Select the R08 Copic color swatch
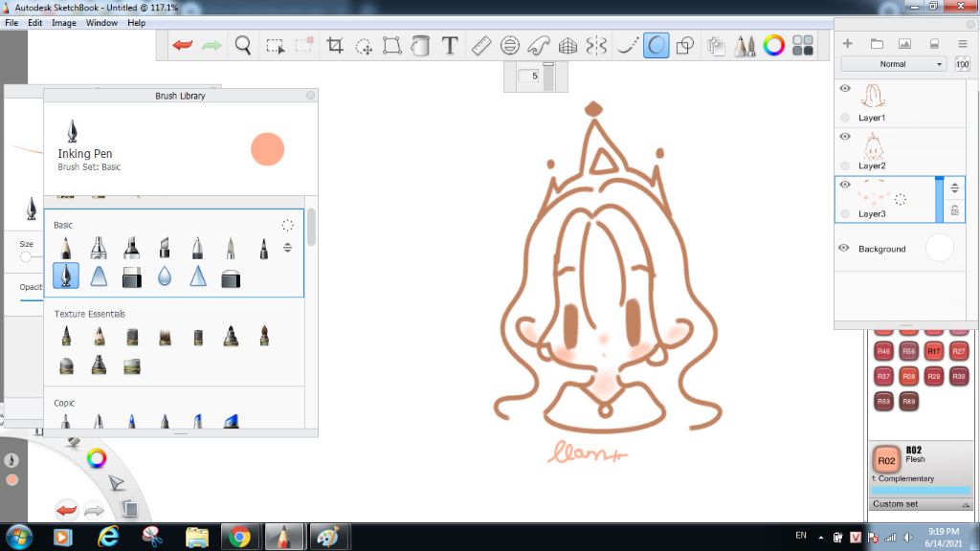This screenshot has height=551, width=980. [909, 376]
